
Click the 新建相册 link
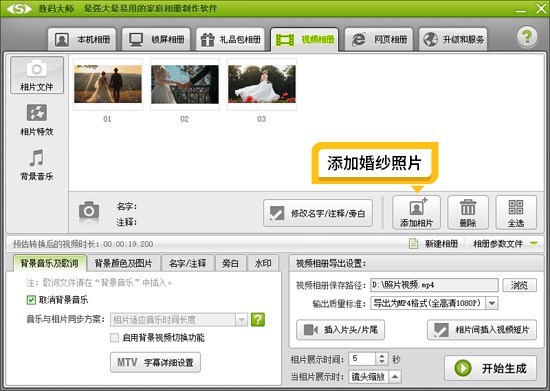click(x=441, y=243)
